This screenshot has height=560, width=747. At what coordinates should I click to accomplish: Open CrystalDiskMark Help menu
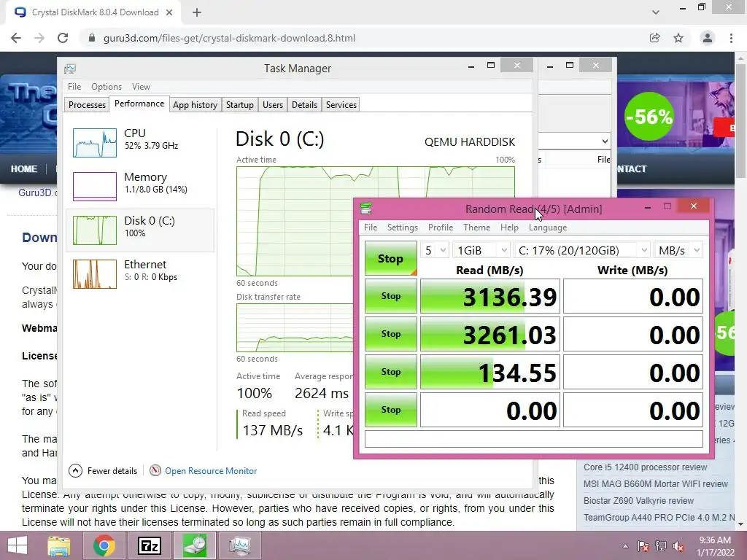pyautogui.click(x=509, y=227)
